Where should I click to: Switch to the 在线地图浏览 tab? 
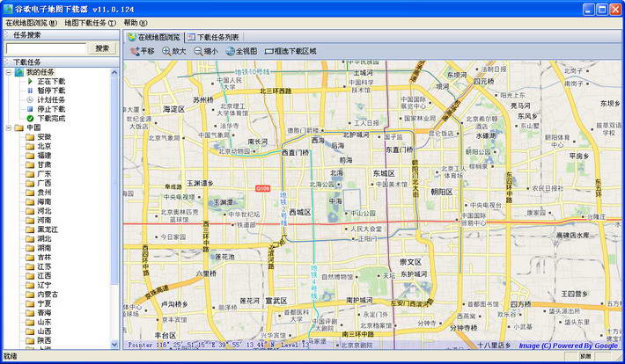154,37
